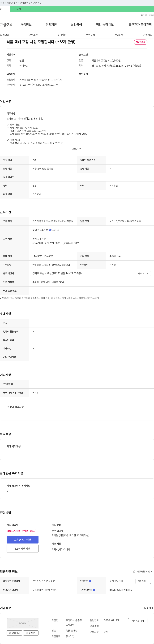Screen dimensions: 154x644
Task: Click the 설립연도 value 2020. 07. 23
Action: pyautogui.click(x=111, y=620)
